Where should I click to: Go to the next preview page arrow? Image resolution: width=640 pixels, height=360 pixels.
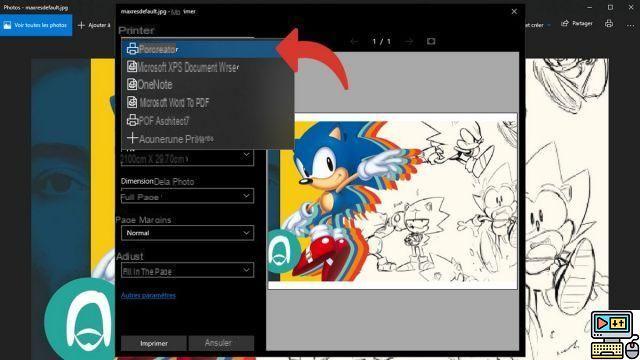click(409, 42)
